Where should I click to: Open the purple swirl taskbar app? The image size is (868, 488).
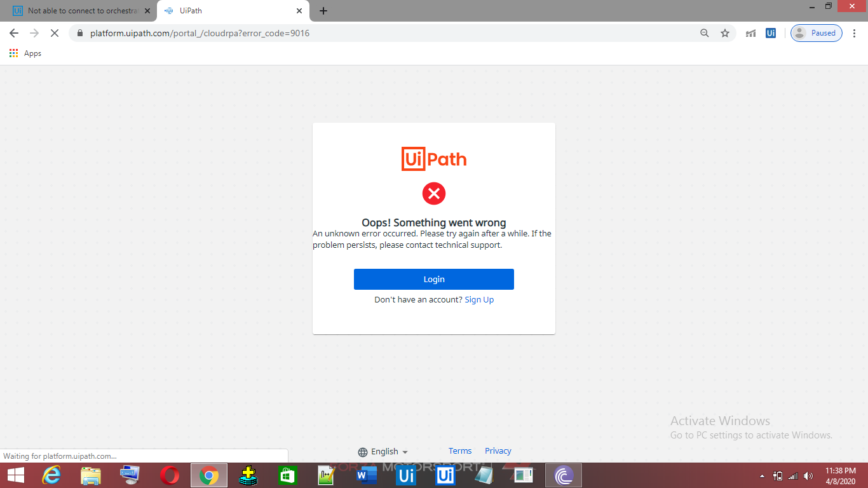click(564, 475)
